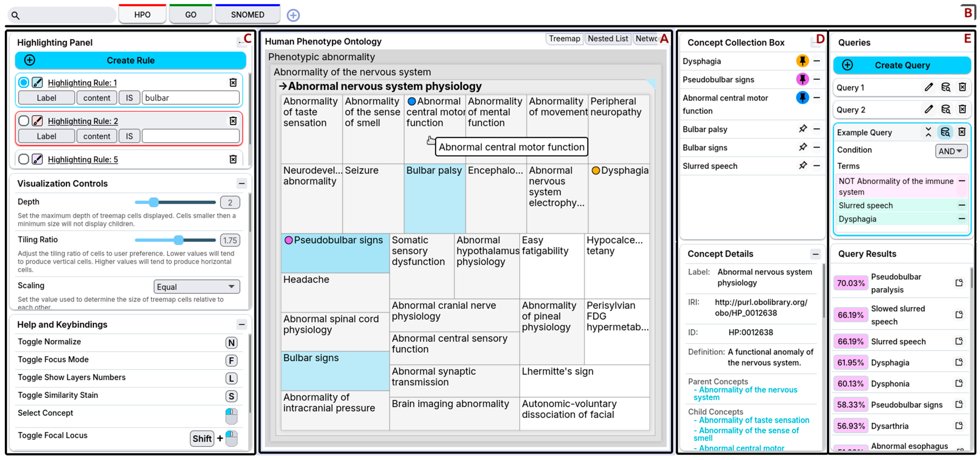Screen dimensions: 980x460
Task: Edit Query 1 with pencil icon
Action: (x=928, y=87)
